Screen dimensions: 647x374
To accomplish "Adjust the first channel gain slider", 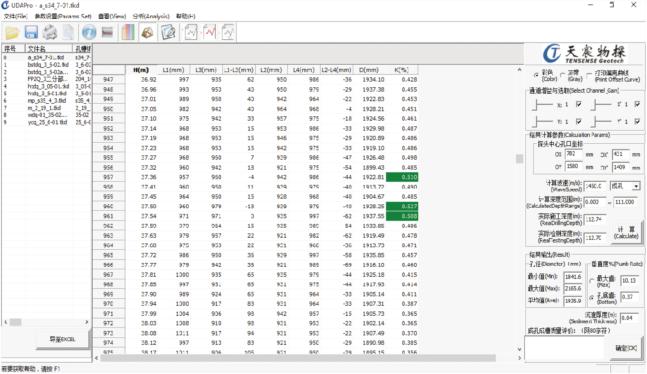I will click(542, 104).
